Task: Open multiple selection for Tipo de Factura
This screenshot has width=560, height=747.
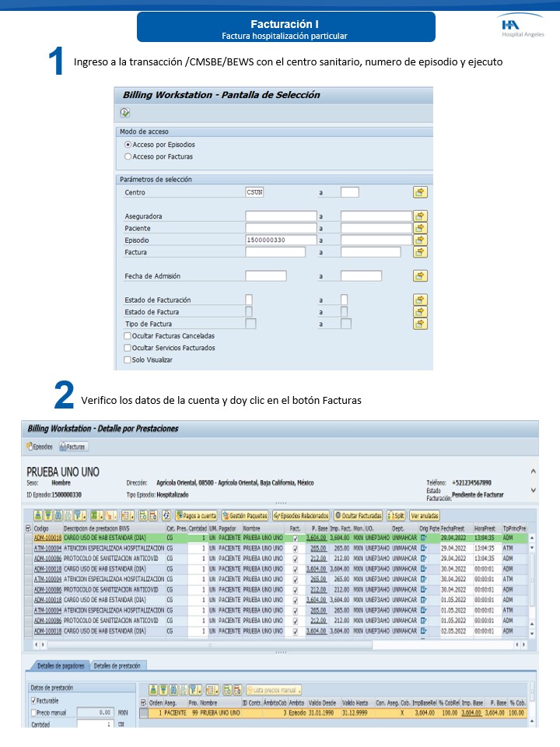Action: (x=420, y=324)
